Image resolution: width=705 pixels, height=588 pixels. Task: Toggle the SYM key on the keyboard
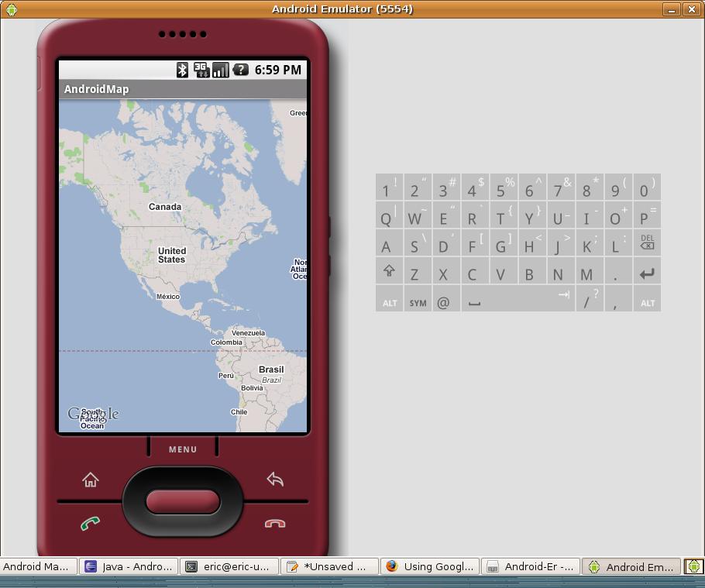(418, 301)
